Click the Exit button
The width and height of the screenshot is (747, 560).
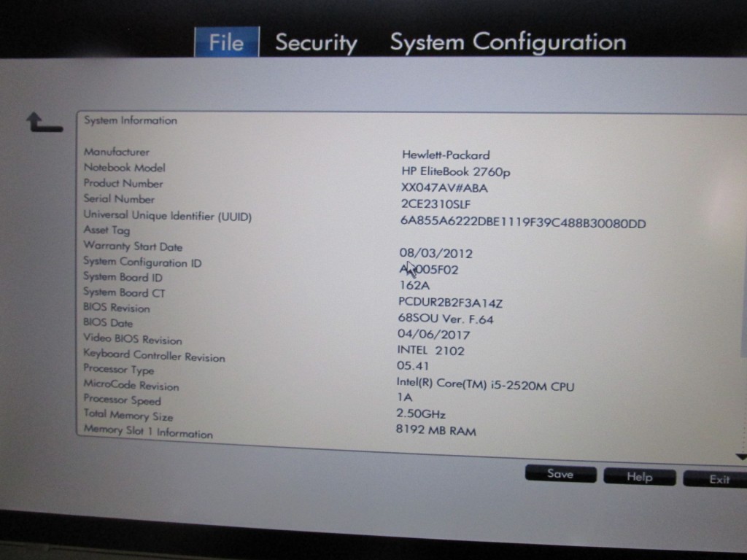point(715,479)
